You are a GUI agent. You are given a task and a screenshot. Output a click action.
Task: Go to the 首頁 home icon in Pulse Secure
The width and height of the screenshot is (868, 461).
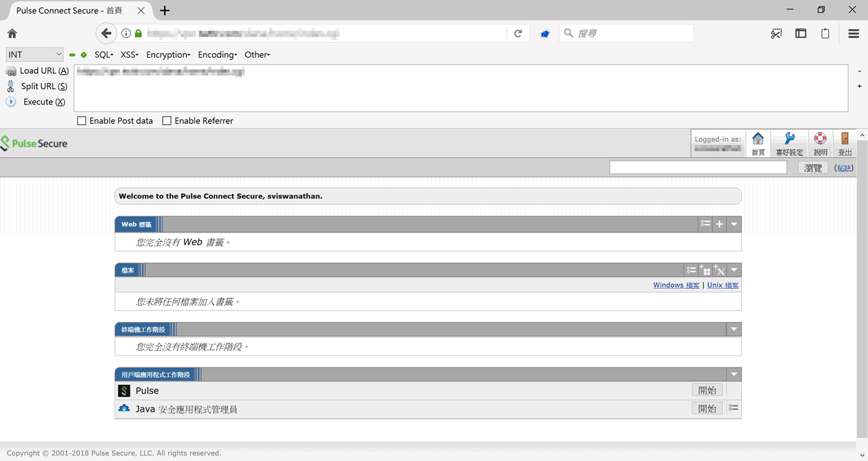coord(758,144)
